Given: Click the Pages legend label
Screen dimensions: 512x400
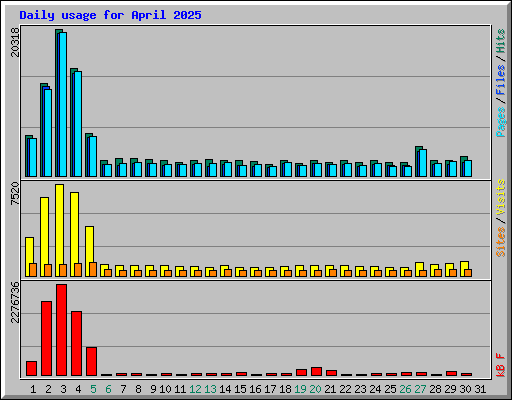Looking at the screenshot, I should [501, 122].
